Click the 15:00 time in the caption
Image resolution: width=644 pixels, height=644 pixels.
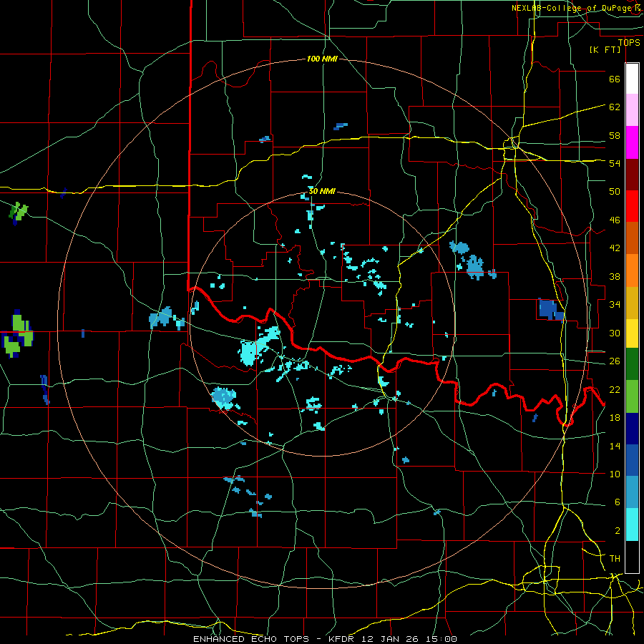click(x=441, y=639)
